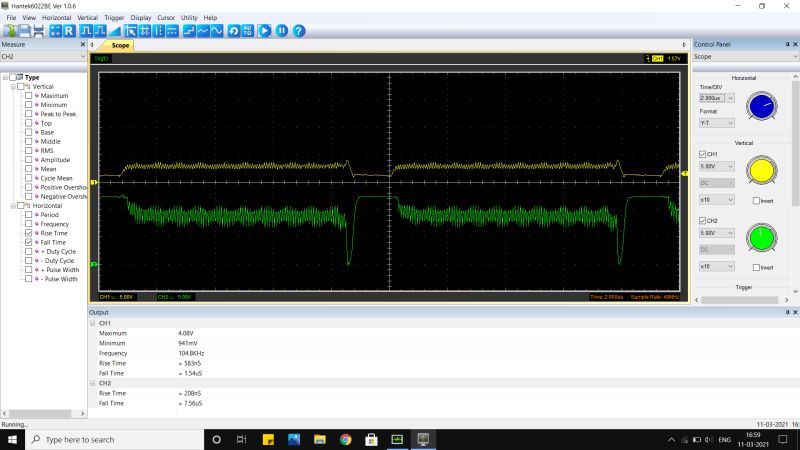Image resolution: width=800 pixels, height=450 pixels.
Task: Check the Peak to Peak measurement box
Action: (x=29, y=114)
